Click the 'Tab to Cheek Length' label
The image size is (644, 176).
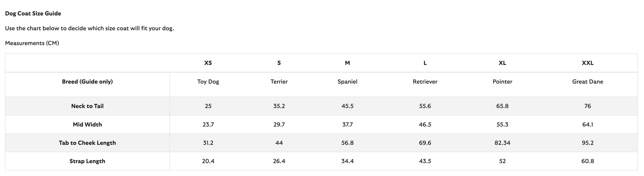click(x=87, y=143)
